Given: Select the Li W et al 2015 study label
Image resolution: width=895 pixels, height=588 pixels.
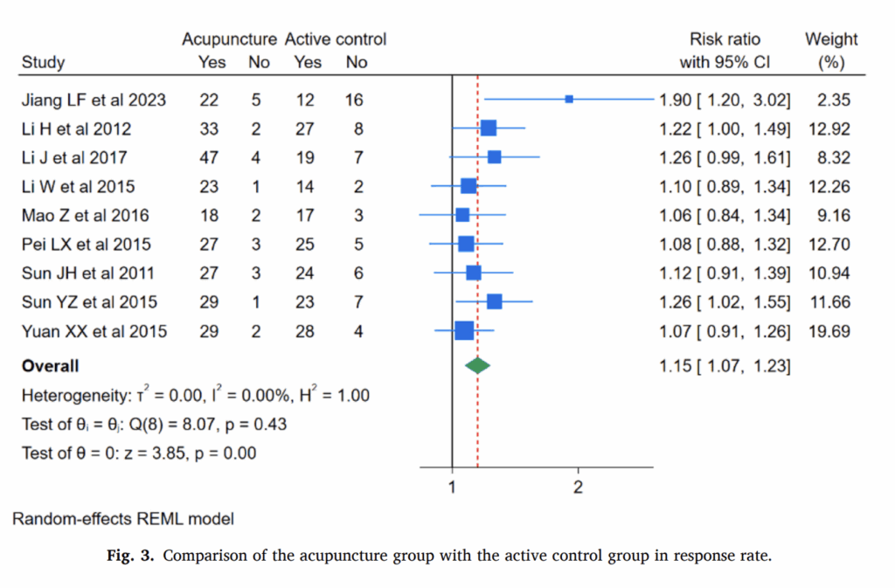Looking at the screenshot, I should click(x=78, y=186).
